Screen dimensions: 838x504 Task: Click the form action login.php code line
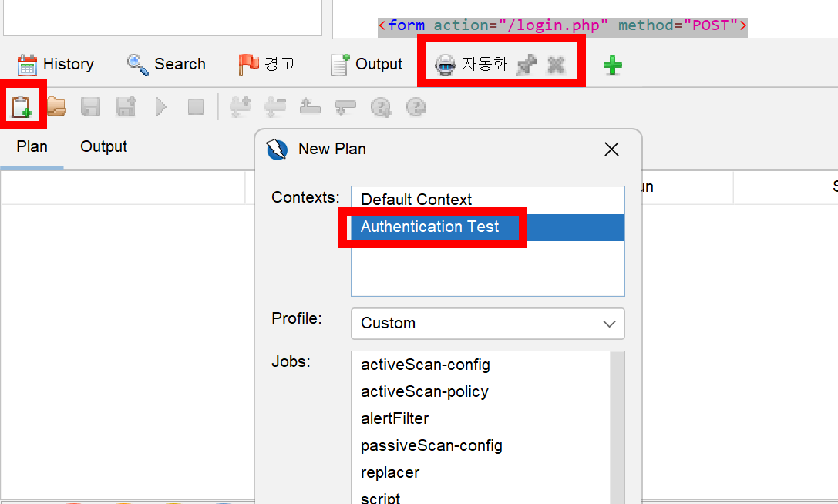[562, 25]
